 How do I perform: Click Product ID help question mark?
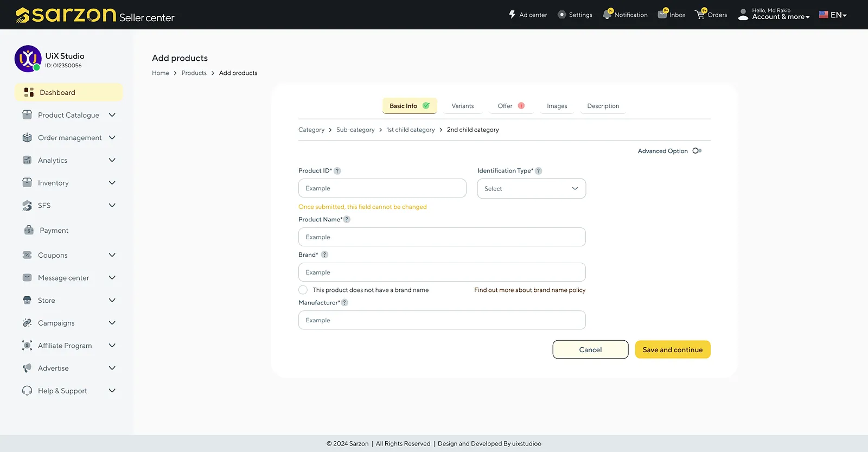pyautogui.click(x=337, y=171)
